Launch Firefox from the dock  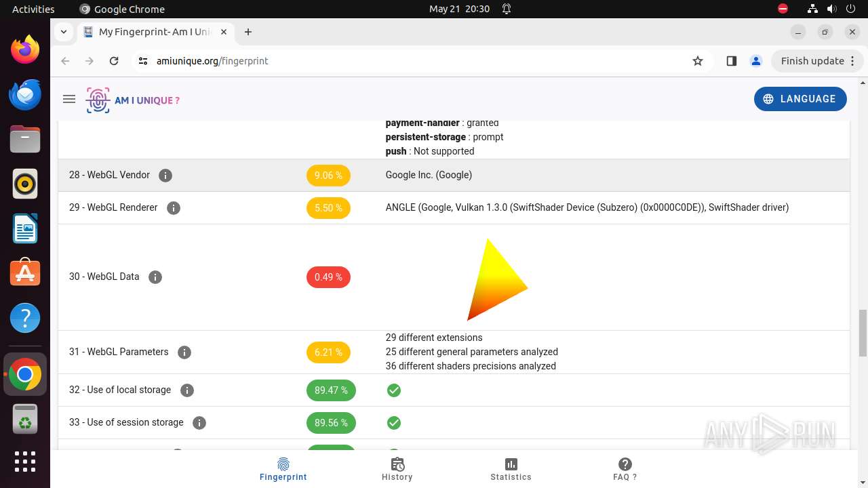(x=25, y=49)
